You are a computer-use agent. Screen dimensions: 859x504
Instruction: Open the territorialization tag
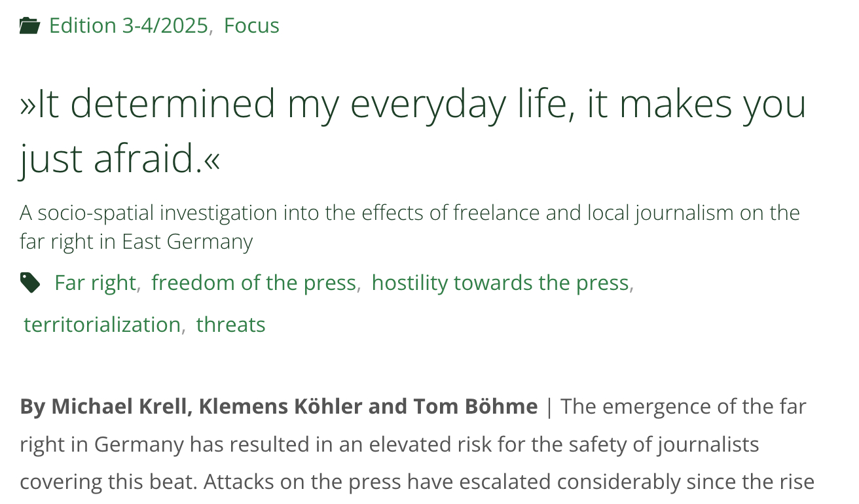click(101, 325)
